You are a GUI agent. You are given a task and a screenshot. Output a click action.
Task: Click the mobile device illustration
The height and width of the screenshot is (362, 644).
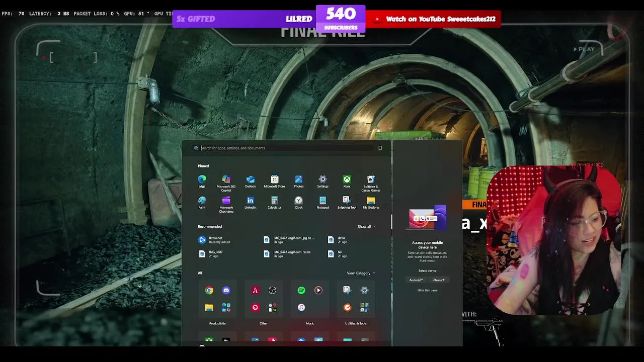[x=427, y=217]
